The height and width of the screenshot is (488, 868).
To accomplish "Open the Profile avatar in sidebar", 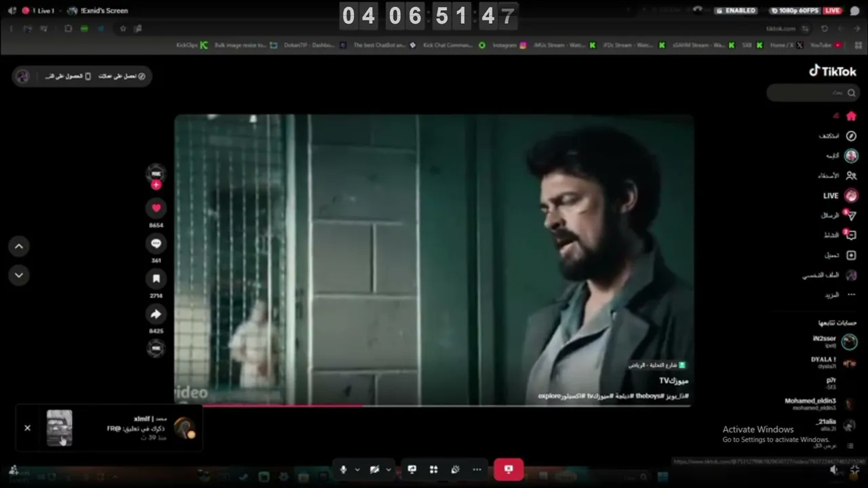I will (851, 275).
